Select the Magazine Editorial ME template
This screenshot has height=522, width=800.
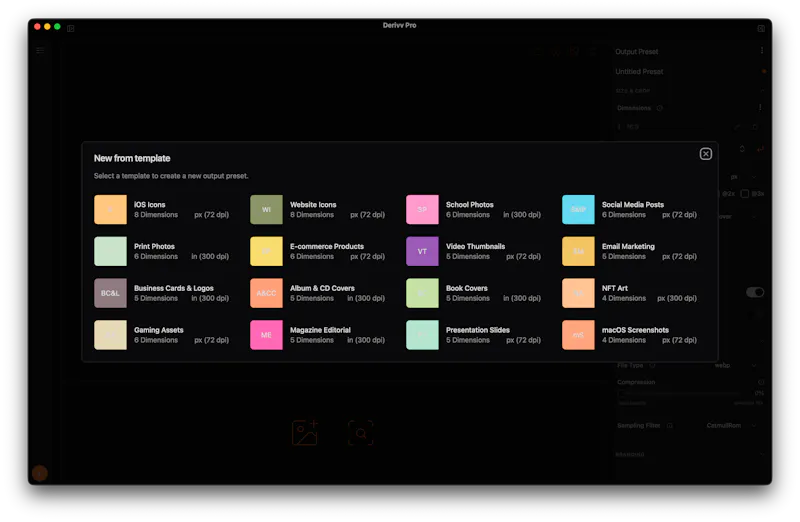318,335
